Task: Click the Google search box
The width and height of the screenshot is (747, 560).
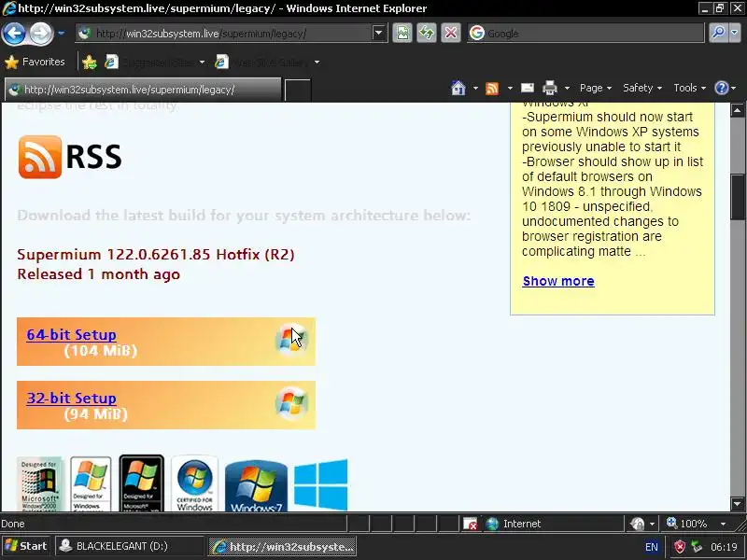Action: 585,34
